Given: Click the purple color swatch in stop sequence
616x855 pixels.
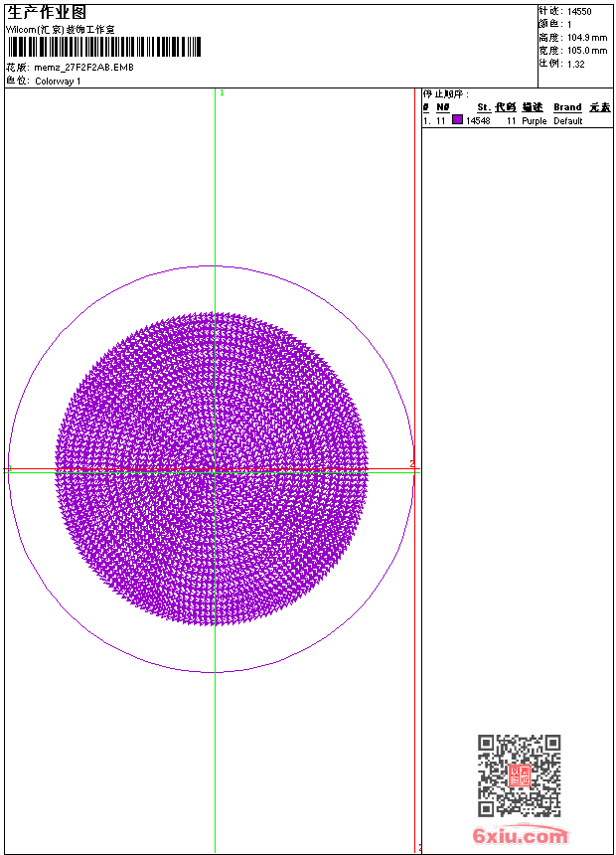Looking at the screenshot, I should click(457, 120).
